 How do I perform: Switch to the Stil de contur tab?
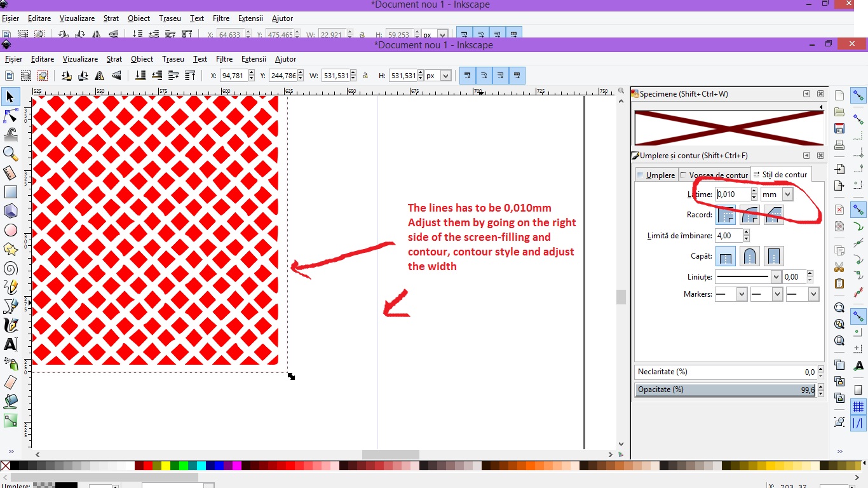(x=780, y=174)
